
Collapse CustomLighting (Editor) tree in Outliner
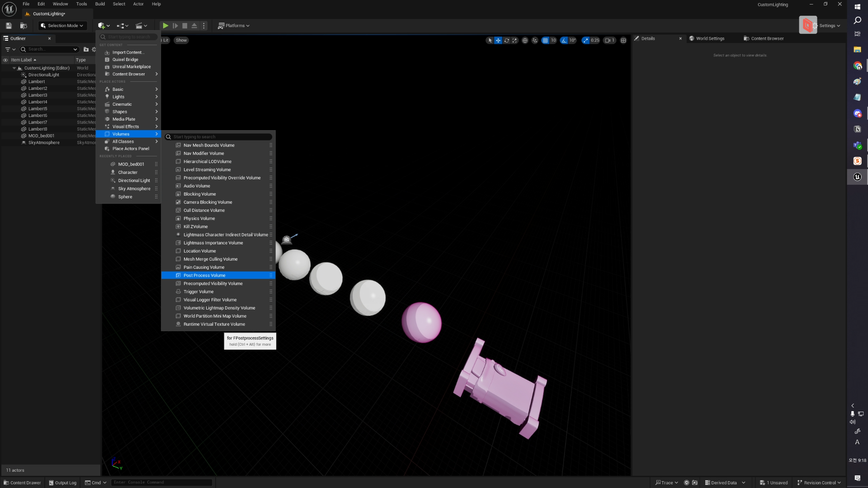pos(14,68)
